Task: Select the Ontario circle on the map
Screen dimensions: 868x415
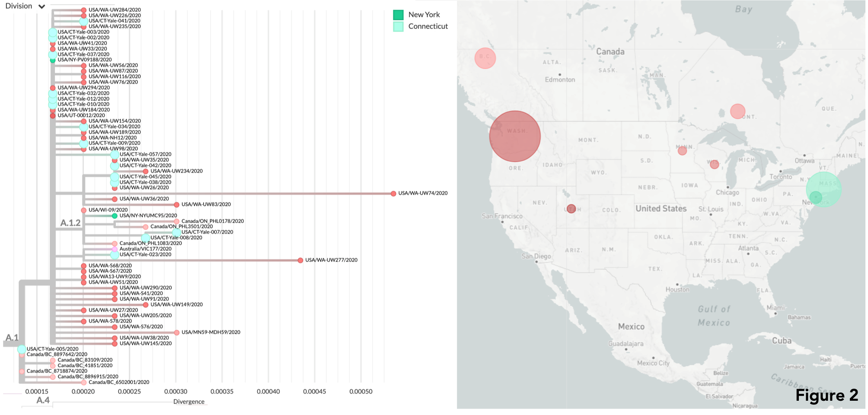Action: [x=737, y=111]
